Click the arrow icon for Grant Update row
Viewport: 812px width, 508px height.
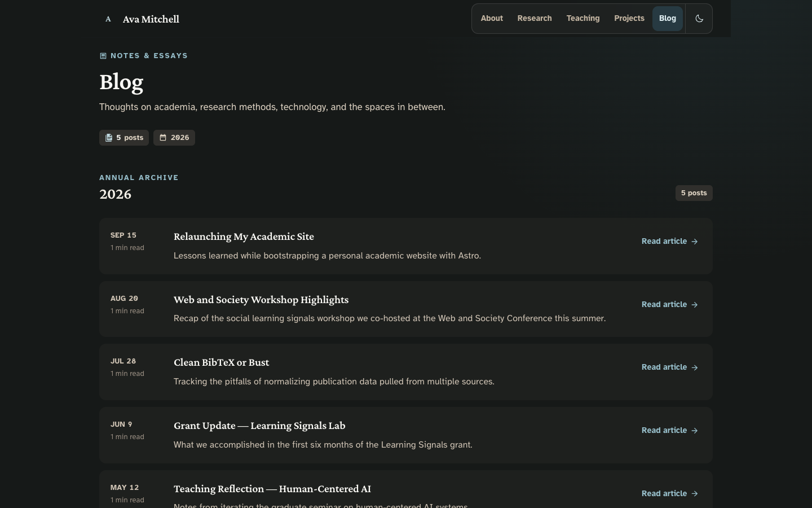pos(695,431)
